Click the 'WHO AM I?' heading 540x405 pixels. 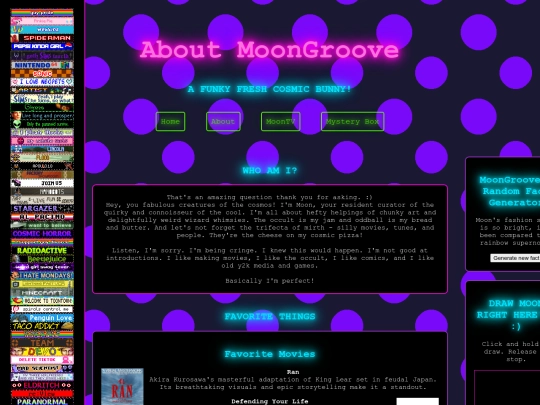(270, 170)
